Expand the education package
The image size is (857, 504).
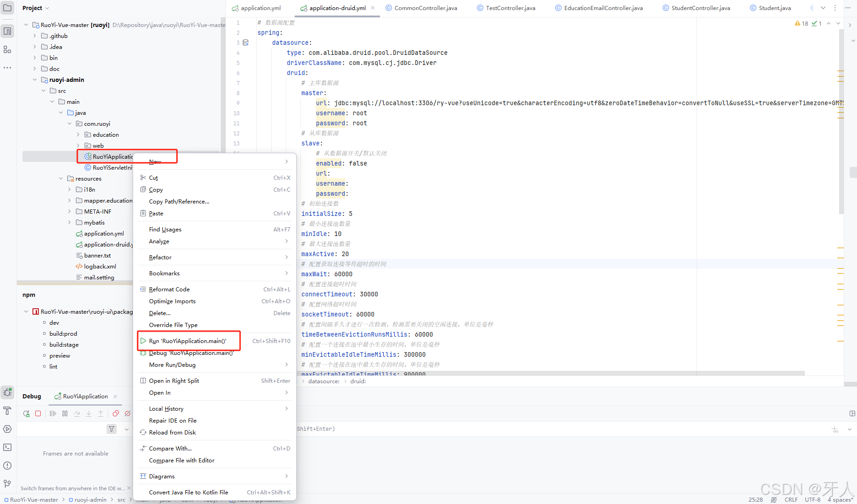pos(78,134)
